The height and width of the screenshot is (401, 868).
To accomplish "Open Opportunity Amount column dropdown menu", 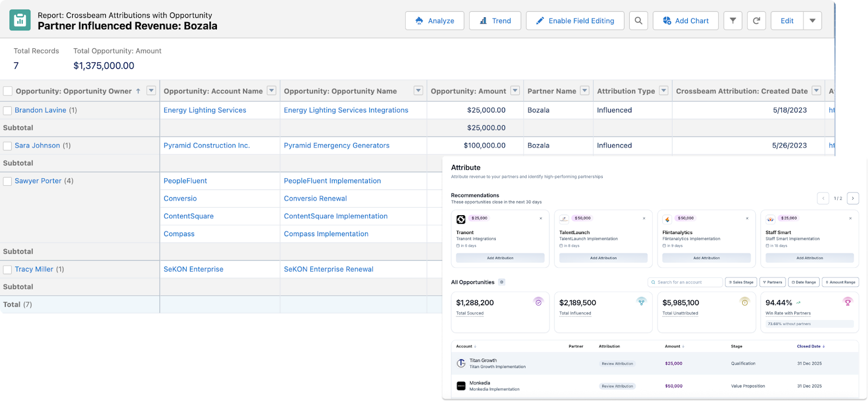I will pyautogui.click(x=515, y=90).
